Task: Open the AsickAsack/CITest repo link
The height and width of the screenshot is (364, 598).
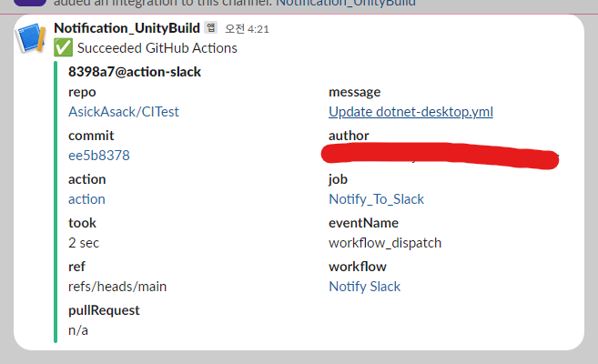Action: [124, 112]
